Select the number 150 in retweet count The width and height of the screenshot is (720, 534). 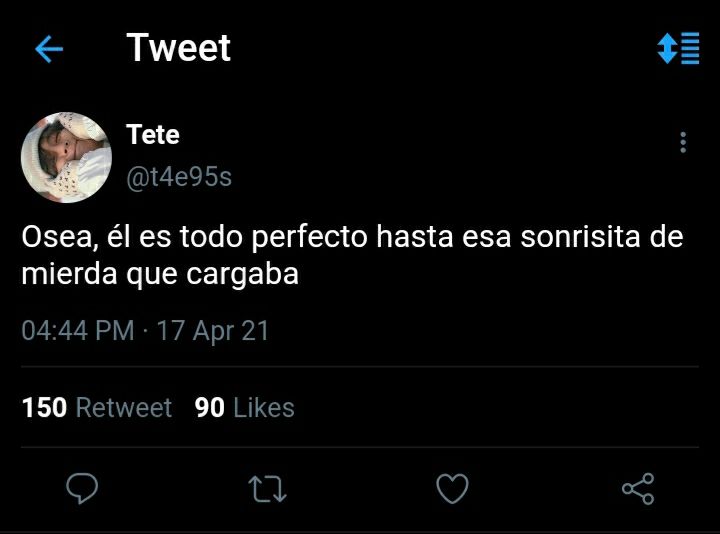(45, 408)
